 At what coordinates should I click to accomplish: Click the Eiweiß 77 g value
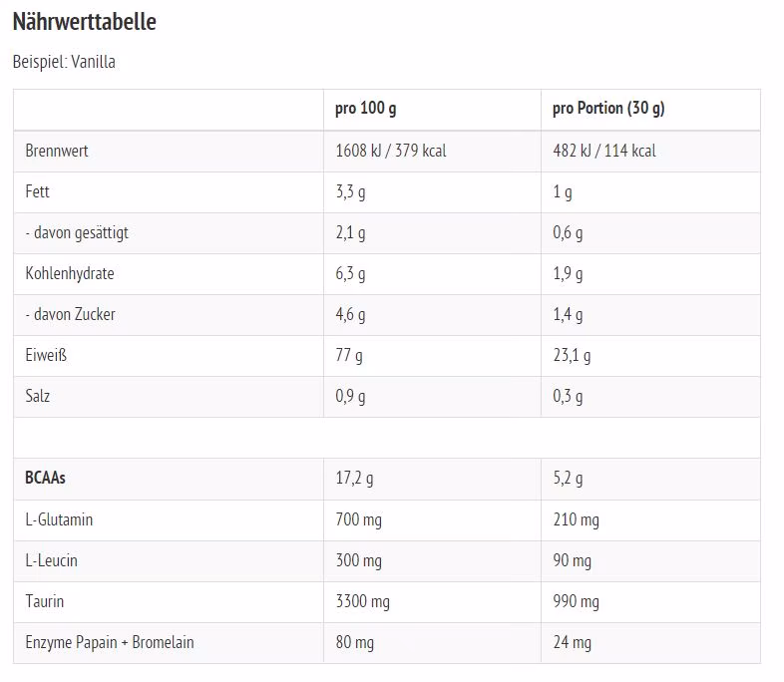pos(349,356)
